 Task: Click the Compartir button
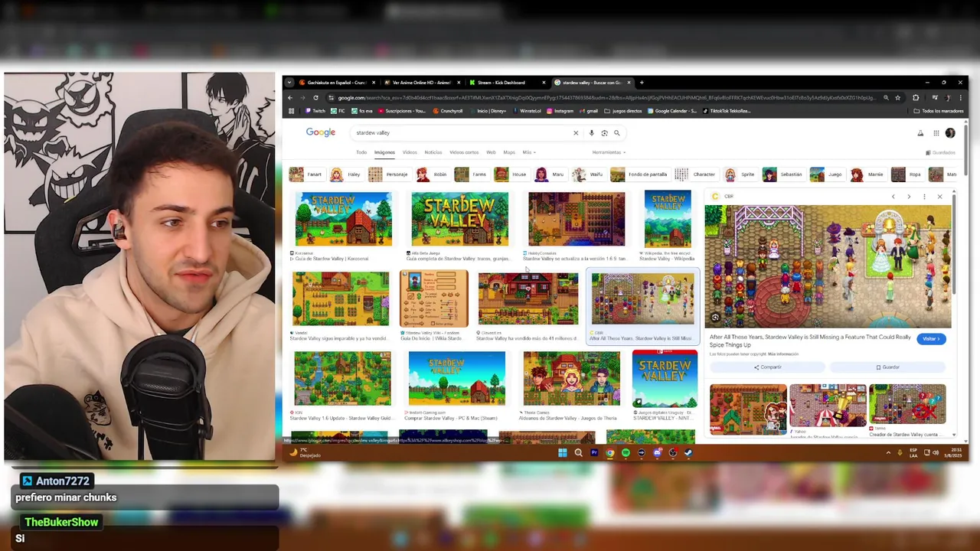click(x=768, y=367)
